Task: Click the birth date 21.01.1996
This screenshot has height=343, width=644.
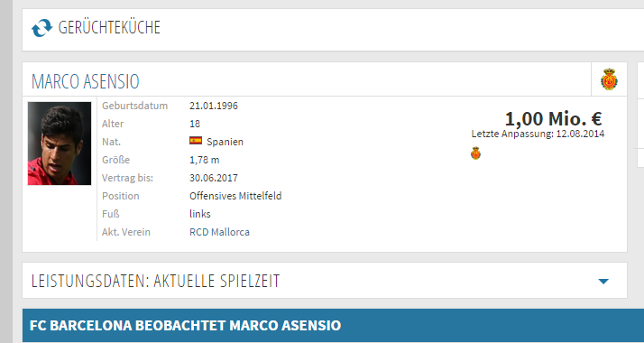Action: point(214,106)
